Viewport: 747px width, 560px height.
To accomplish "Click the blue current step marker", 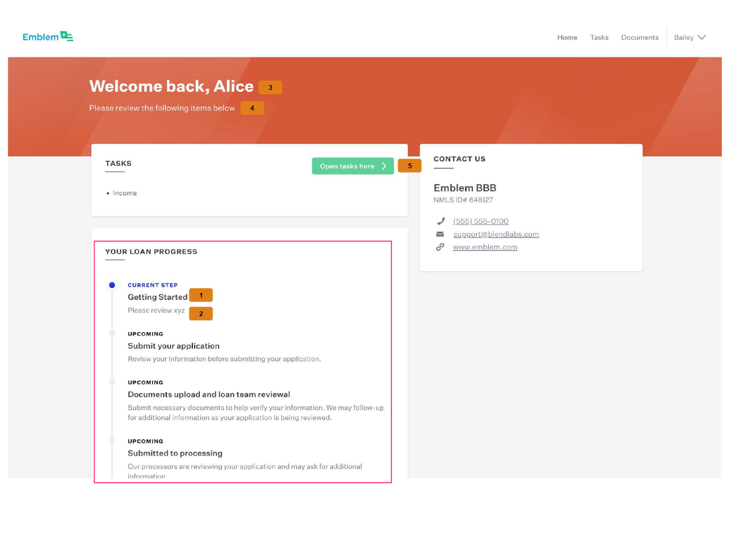I will point(112,285).
